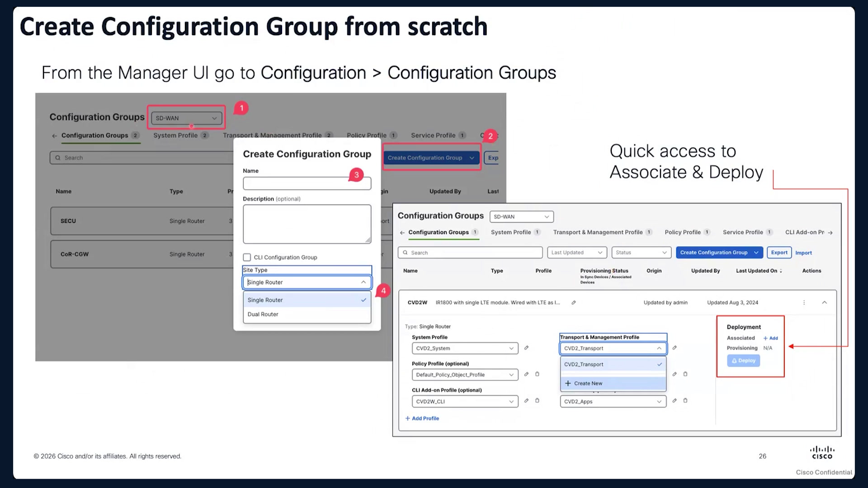The height and width of the screenshot is (488, 868).
Task: Open the Last Updated filter dropdown
Action: (x=577, y=253)
